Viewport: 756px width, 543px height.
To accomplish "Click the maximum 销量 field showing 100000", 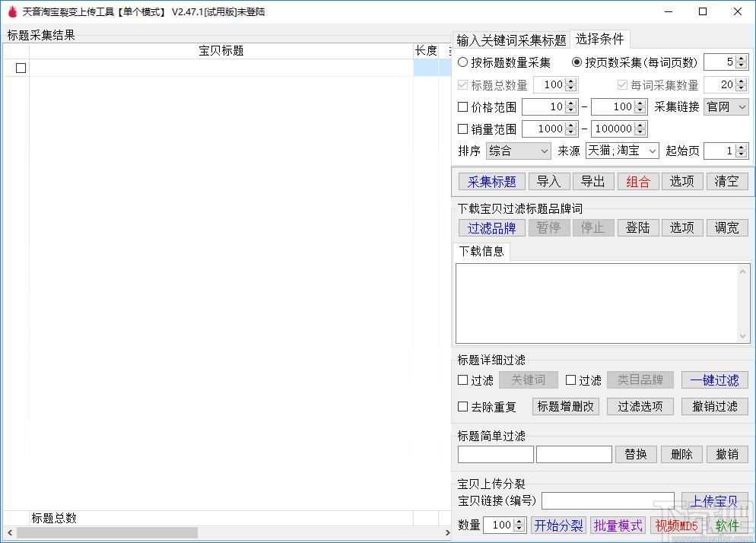I will [613, 129].
